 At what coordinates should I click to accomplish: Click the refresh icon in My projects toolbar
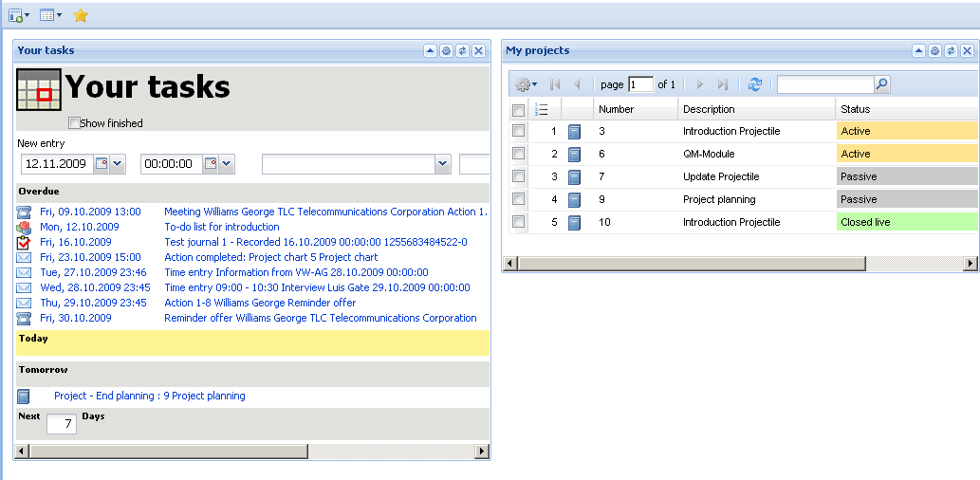tap(754, 84)
